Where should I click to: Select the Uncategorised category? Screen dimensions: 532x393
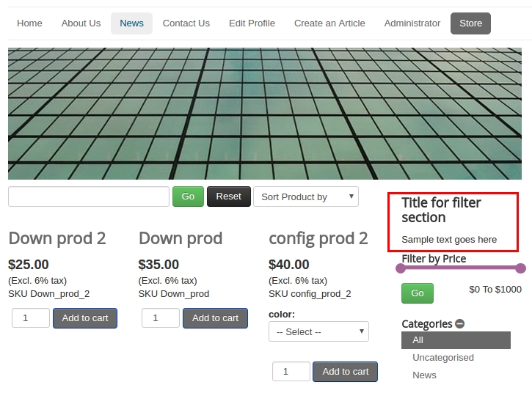(x=443, y=358)
